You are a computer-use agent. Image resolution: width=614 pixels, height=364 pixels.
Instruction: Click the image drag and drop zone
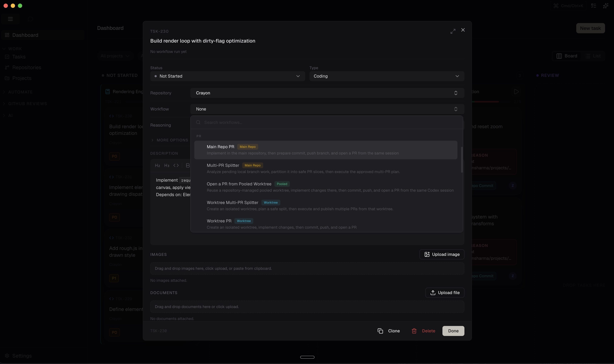(x=307, y=268)
